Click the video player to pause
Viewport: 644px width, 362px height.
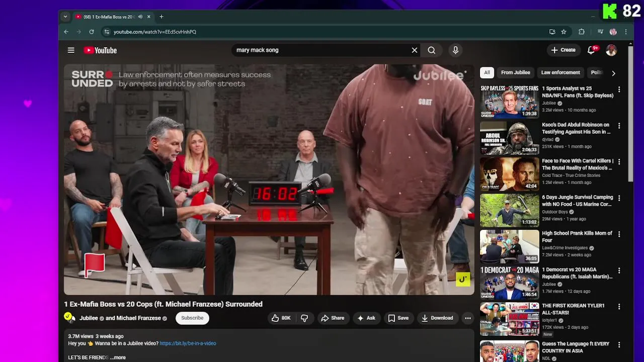[269, 179]
